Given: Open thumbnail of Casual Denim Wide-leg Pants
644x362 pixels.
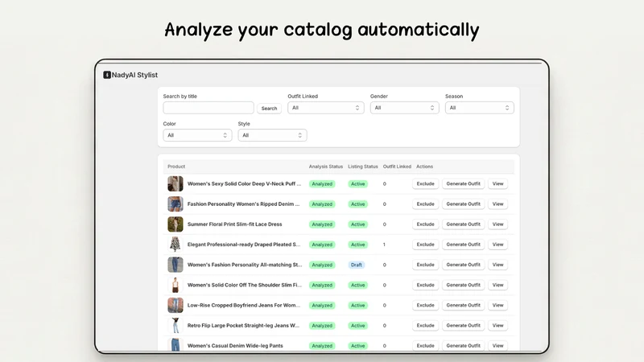Looking at the screenshot, I should tap(175, 345).
